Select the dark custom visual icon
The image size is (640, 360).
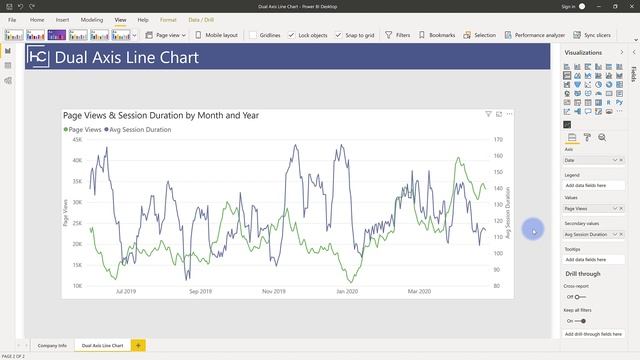click(567, 124)
